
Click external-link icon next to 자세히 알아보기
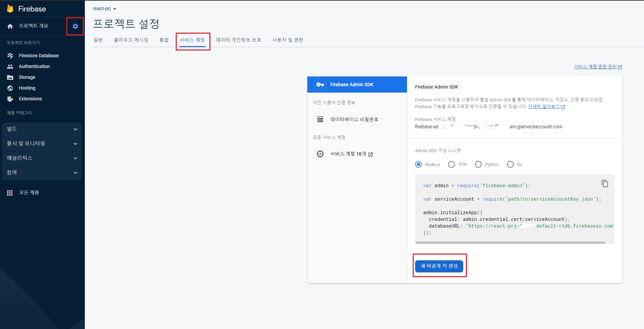click(563, 107)
